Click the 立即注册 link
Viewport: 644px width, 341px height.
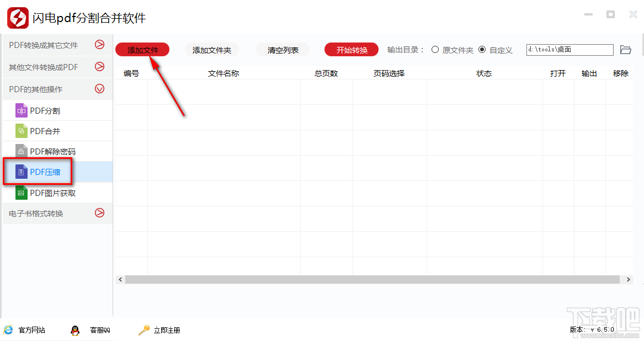click(x=167, y=330)
